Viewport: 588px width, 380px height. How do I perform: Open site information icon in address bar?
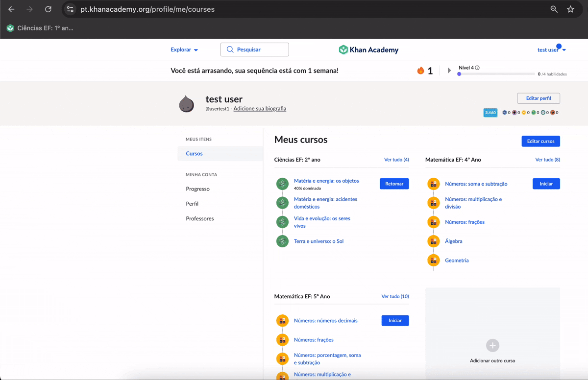(70, 9)
